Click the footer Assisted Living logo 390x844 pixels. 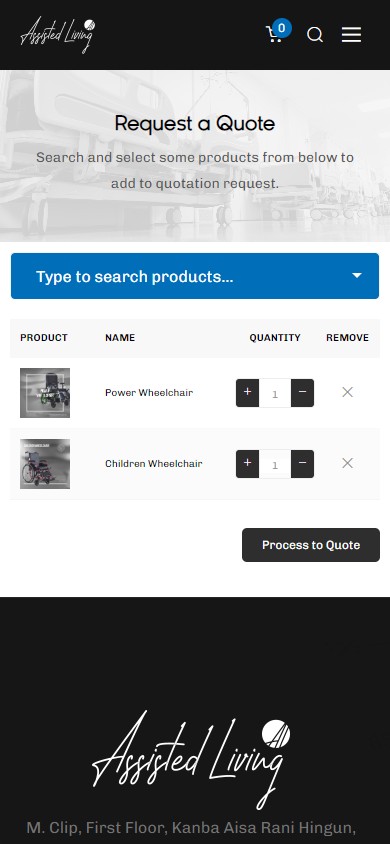(192, 759)
